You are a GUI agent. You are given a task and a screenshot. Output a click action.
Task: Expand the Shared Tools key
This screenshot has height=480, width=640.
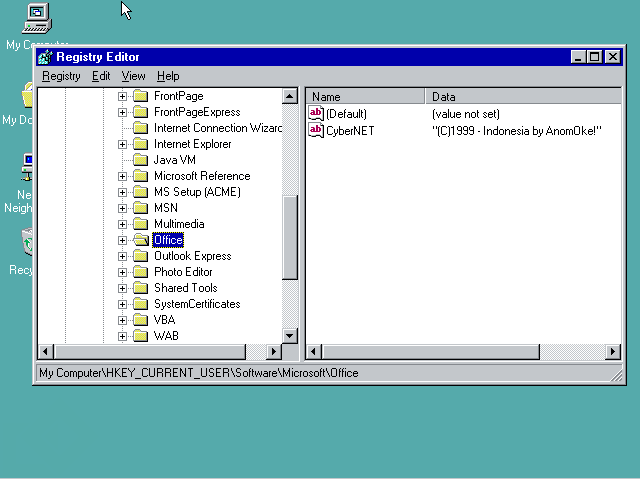point(122,288)
